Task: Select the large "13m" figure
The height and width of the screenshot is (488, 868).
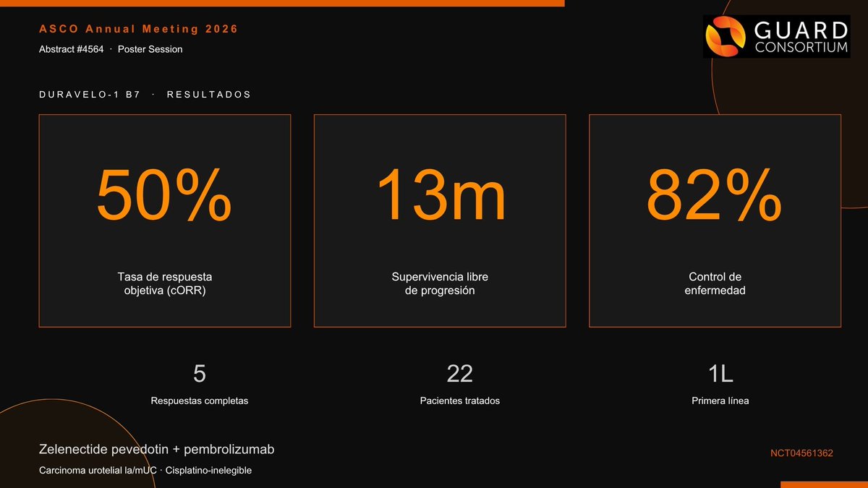Action: pyautogui.click(x=440, y=195)
